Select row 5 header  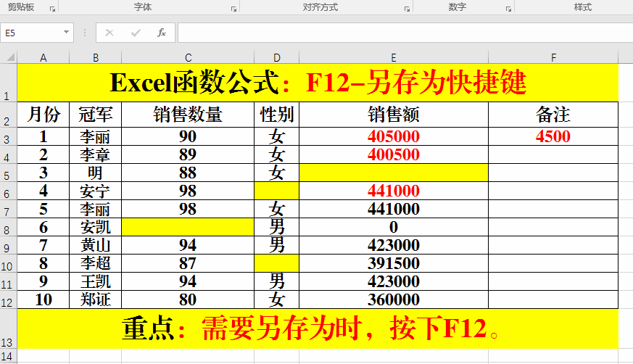[x=9, y=173]
